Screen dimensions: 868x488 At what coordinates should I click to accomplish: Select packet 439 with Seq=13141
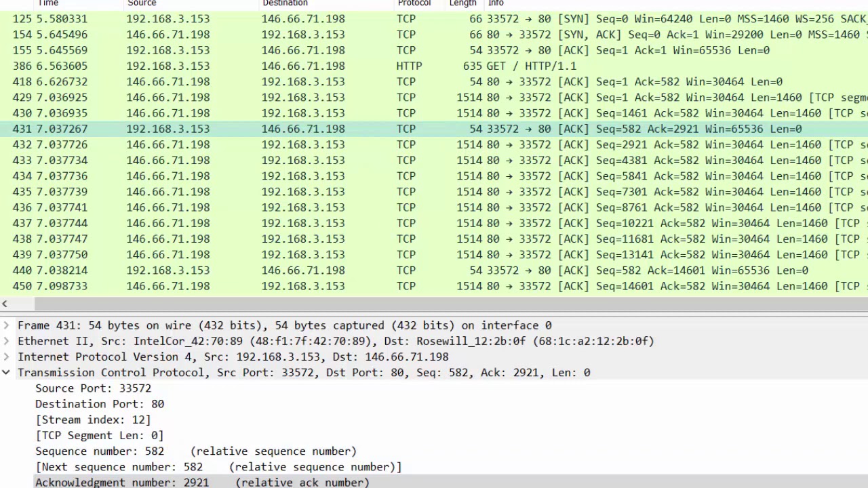pyautogui.click(x=434, y=254)
